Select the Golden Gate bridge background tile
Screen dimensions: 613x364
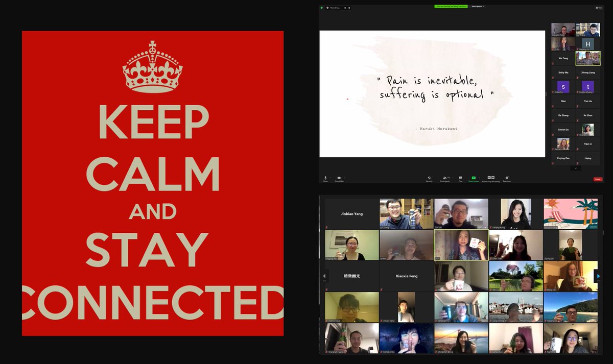(461, 338)
